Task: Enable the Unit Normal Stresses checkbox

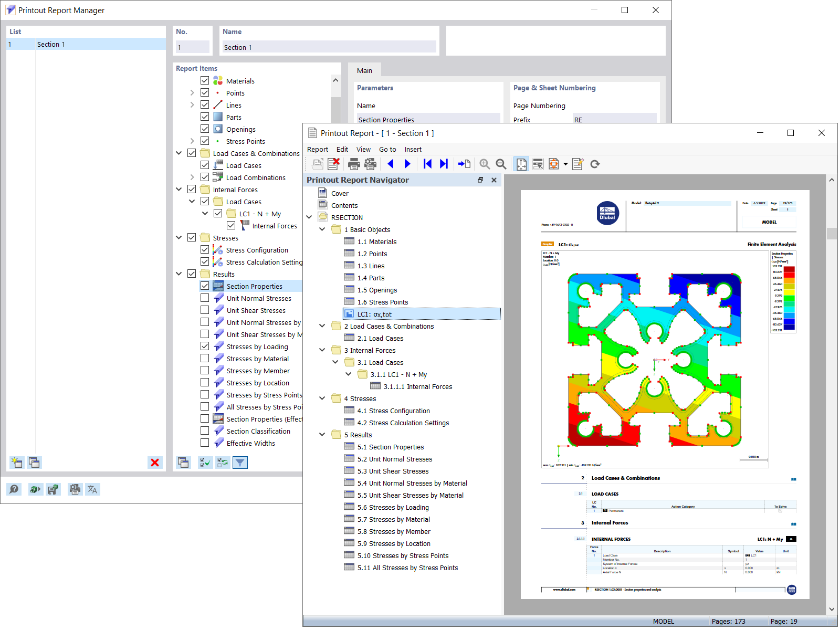Action: pyautogui.click(x=205, y=298)
